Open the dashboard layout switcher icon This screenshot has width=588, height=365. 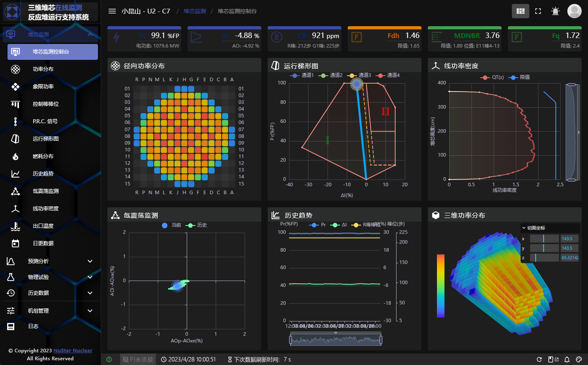[x=521, y=11]
